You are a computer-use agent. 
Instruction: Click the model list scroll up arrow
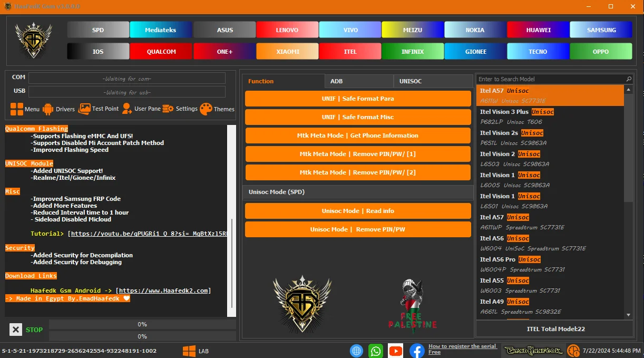(x=628, y=90)
